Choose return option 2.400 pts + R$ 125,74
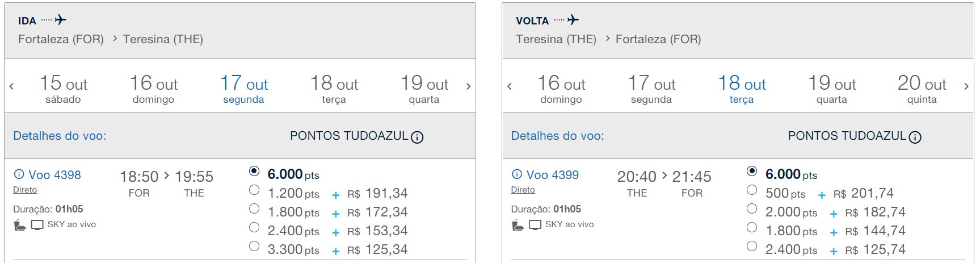Image resolution: width=980 pixels, height=263 pixels. click(x=752, y=246)
